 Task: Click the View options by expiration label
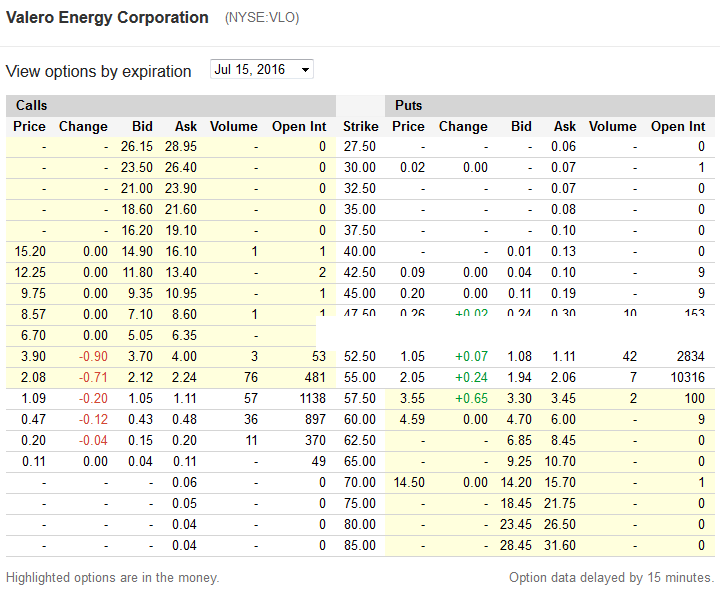[98, 72]
